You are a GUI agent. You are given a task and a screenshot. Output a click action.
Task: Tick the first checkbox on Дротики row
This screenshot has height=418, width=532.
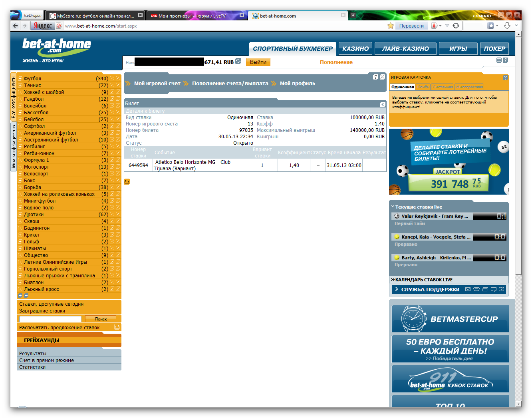pos(112,214)
